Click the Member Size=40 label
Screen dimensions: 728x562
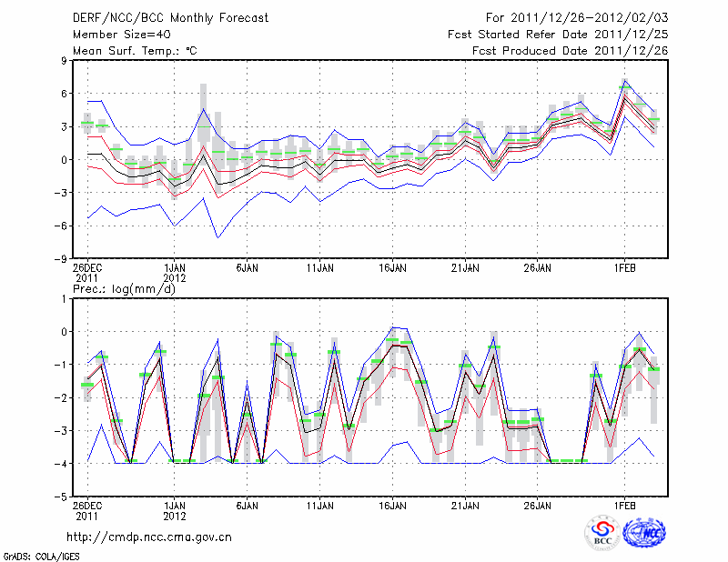click(x=120, y=34)
